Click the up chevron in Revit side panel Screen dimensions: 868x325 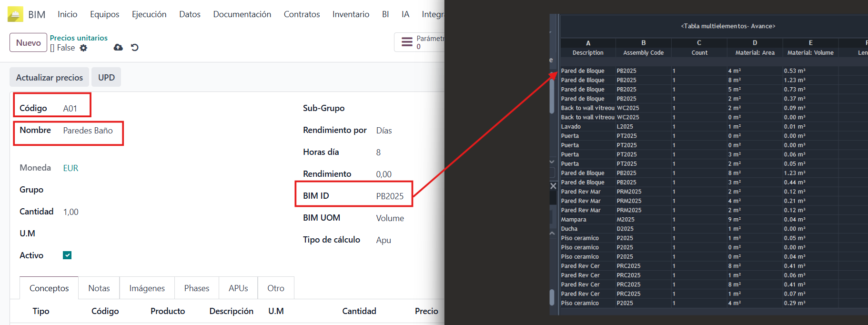552,233
